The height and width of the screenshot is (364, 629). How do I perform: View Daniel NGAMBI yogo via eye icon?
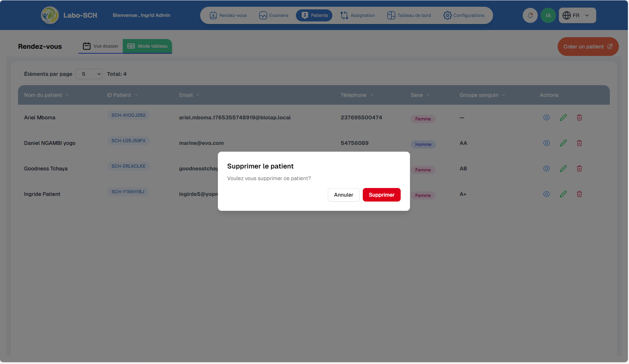[x=546, y=143]
